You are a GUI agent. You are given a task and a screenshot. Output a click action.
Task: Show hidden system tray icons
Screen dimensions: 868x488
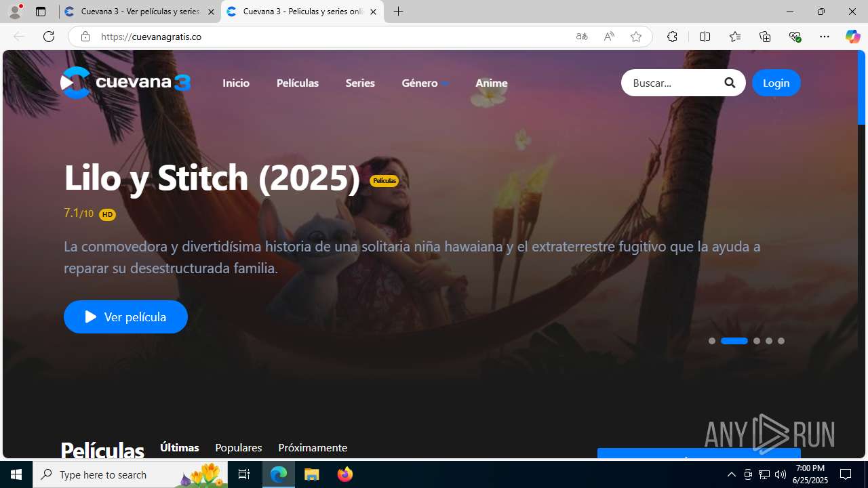click(x=731, y=474)
